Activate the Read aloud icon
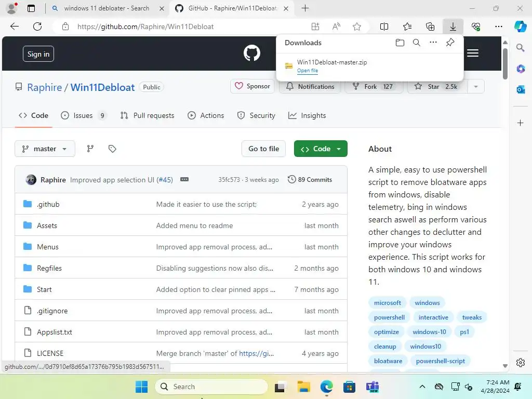The width and height of the screenshot is (532, 399). tap(336, 26)
